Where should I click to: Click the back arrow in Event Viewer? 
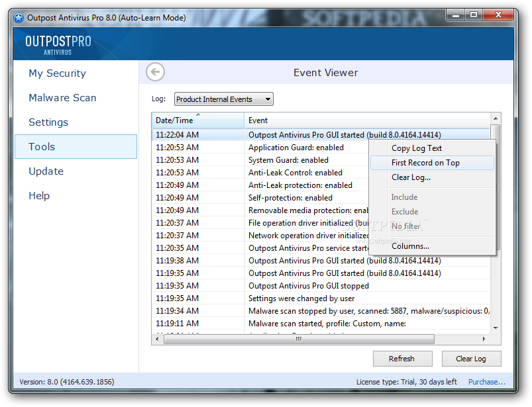click(x=156, y=72)
